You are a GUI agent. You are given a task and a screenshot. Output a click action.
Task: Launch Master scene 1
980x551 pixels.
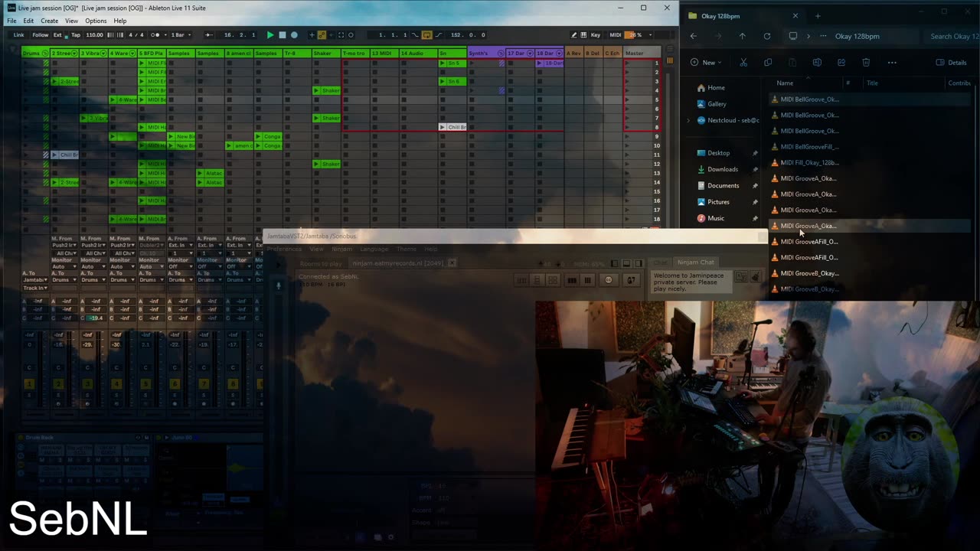coord(628,63)
